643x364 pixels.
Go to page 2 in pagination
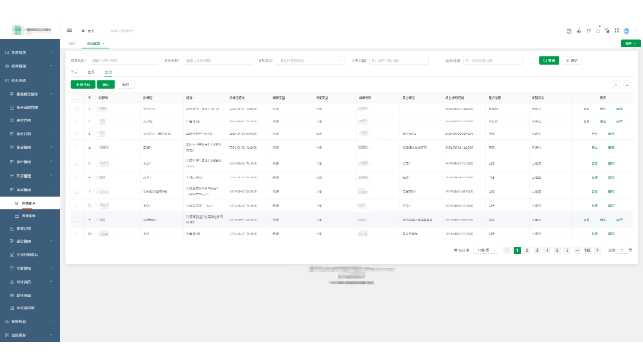(527, 250)
